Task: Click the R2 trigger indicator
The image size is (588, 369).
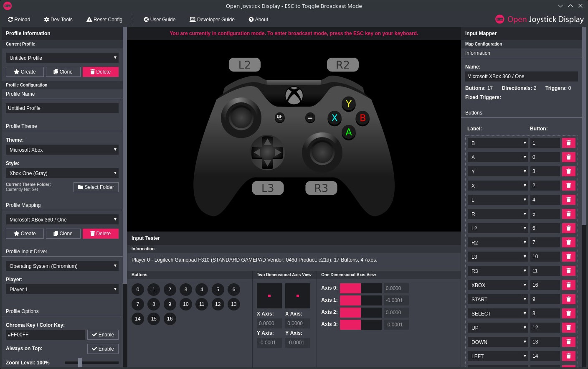Action: pyautogui.click(x=343, y=65)
